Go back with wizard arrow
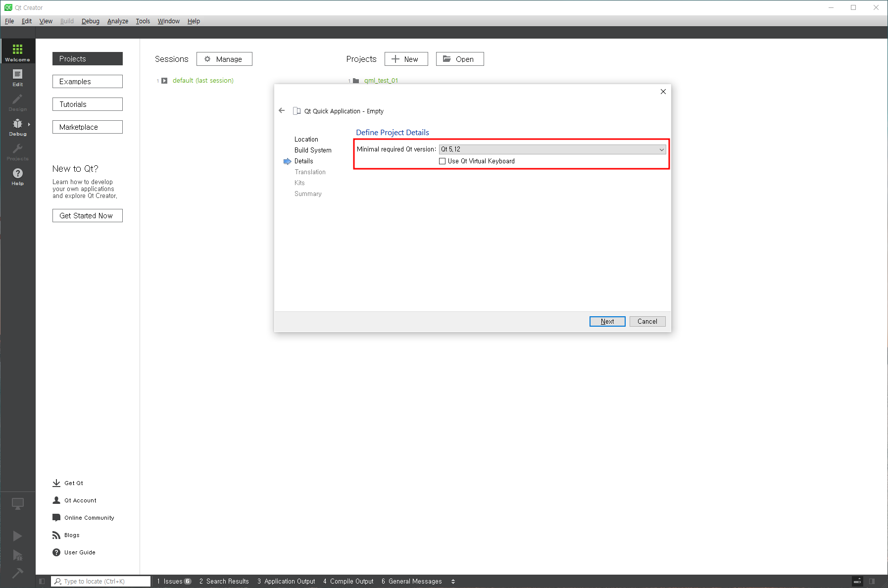Screen dimensions: 888x588 point(282,110)
